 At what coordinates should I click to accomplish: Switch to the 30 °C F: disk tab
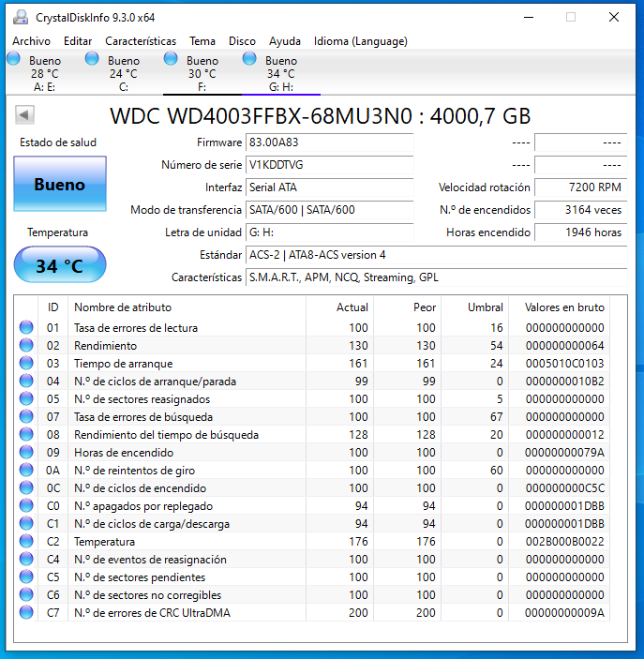(x=202, y=73)
